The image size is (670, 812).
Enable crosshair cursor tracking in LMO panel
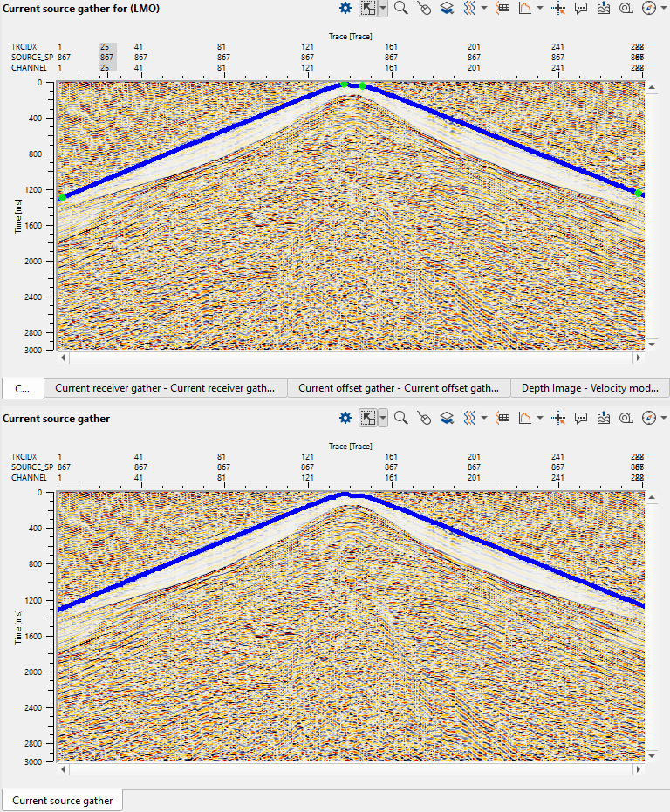(558, 9)
